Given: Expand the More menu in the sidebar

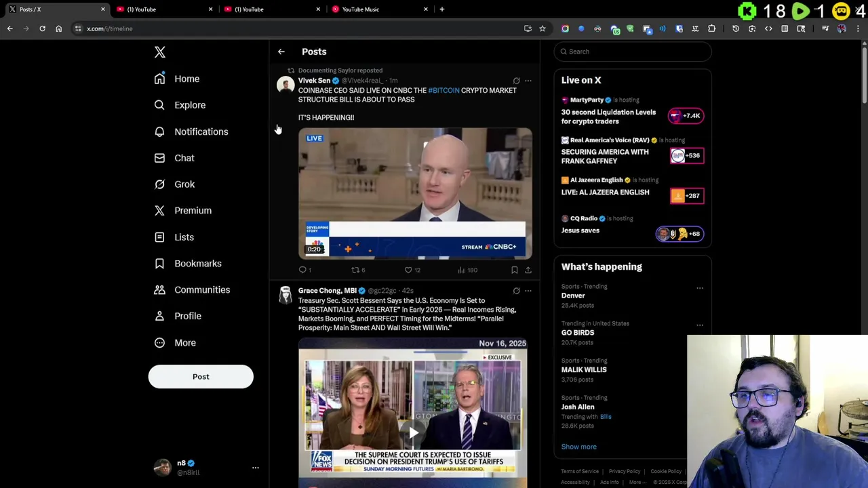Looking at the screenshot, I should [x=175, y=343].
